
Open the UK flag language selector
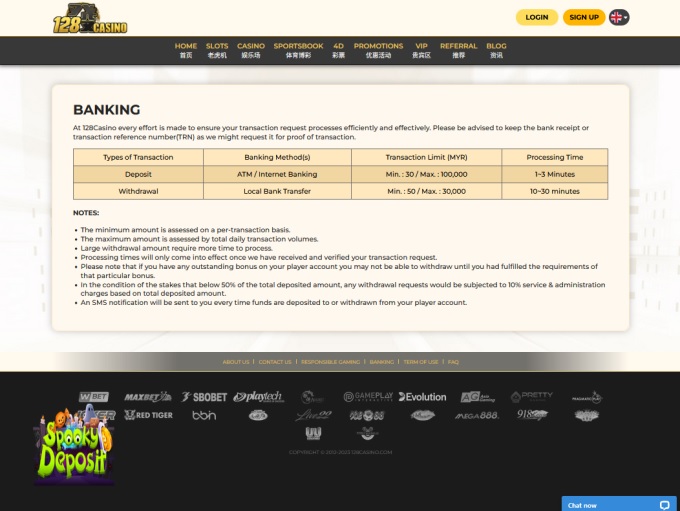coord(619,17)
